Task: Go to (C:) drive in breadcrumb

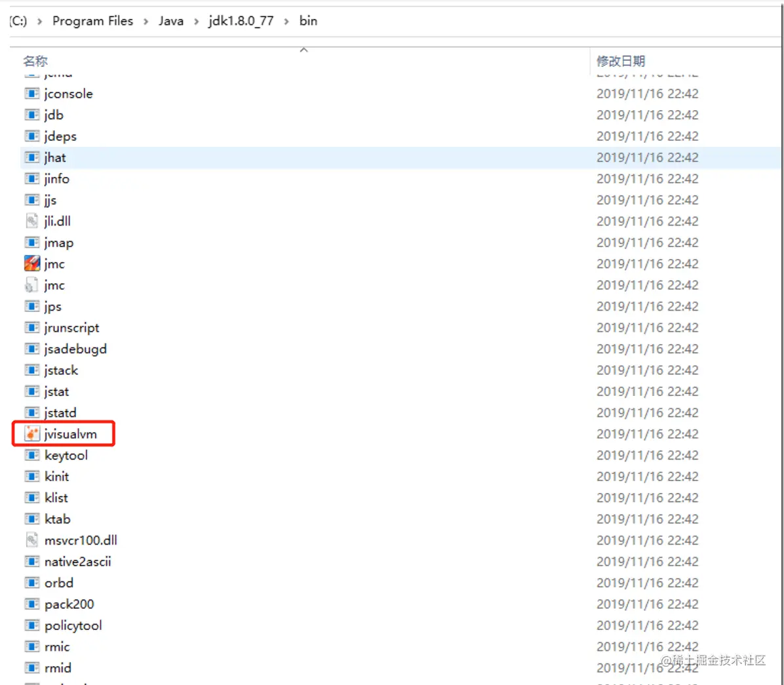Action: pyautogui.click(x=18, y=21)
